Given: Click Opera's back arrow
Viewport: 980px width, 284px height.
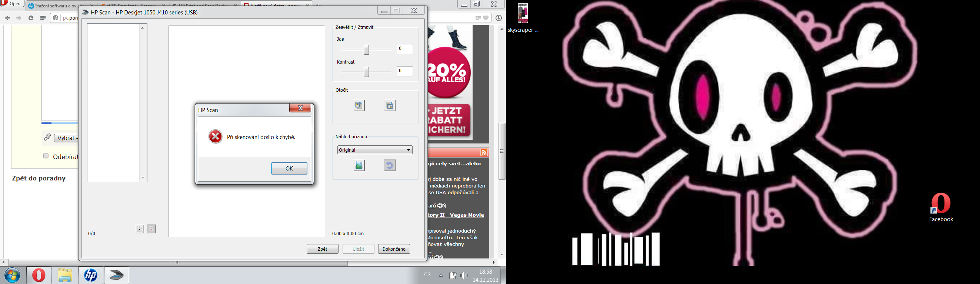Looking at the screenshot, I should [7, 18].
